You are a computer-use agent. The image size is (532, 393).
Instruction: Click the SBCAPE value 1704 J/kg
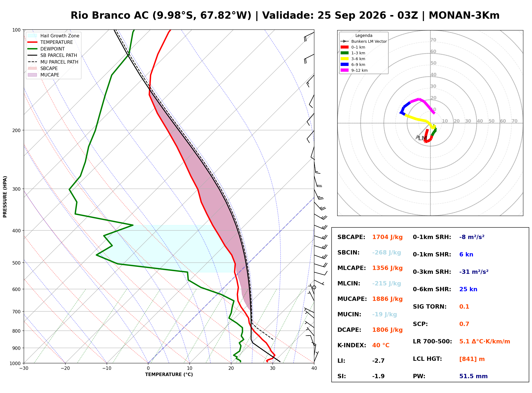click(x=387, y=237)
